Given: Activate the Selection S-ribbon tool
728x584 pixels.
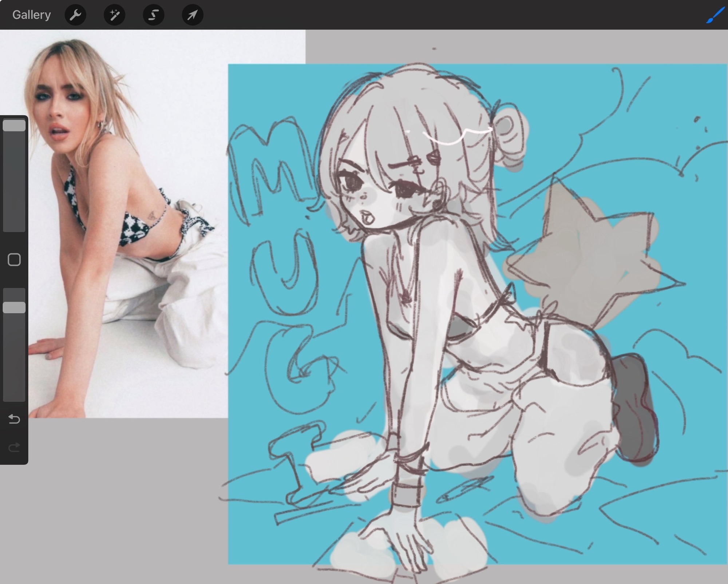Looking at the screenshot, I should click(153, 15).
